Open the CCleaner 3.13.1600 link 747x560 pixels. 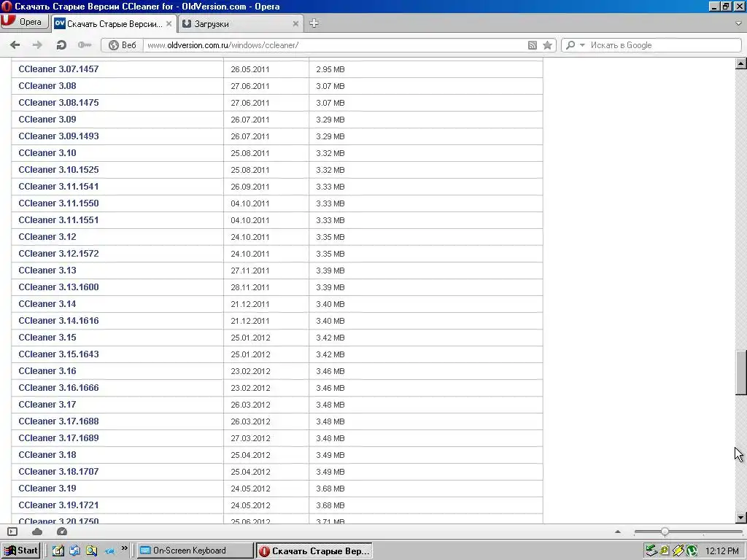pos(58,287)
